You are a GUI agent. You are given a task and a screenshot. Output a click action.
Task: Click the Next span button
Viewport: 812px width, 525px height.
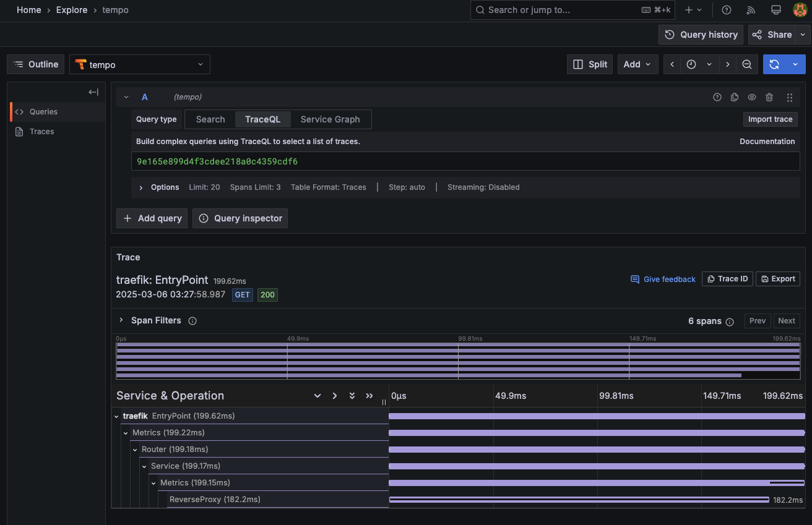(787, 321)
